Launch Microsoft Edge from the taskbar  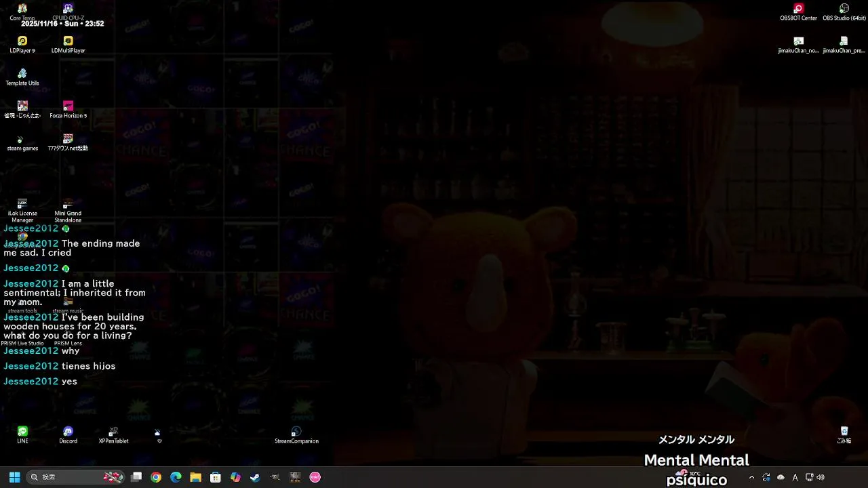(176, 477)
